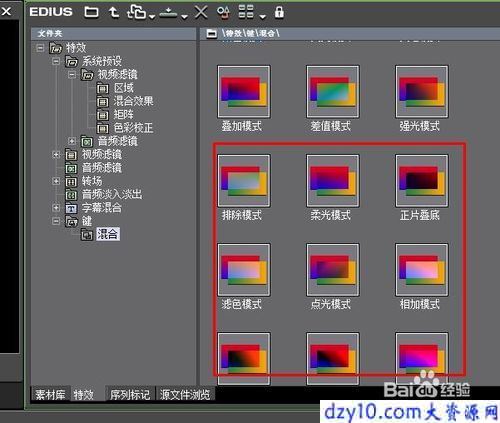This screenshot has height=423, width=500.
Task: Switch to 源文件浏览 tab
Action: pos(185,395)
